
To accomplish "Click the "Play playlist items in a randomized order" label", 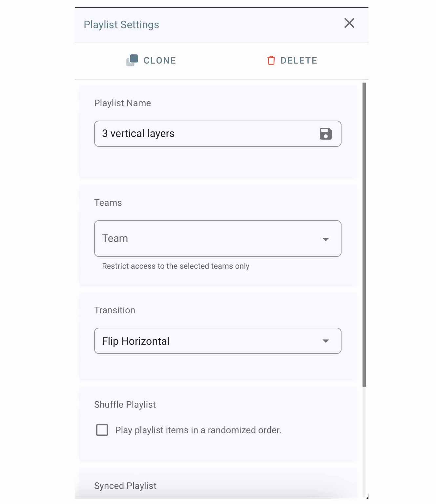I will (198, 430).
